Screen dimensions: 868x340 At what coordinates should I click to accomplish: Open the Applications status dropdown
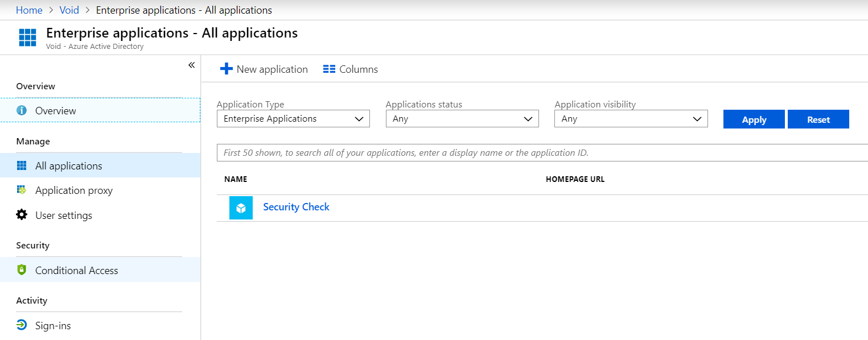click(462, 119)
